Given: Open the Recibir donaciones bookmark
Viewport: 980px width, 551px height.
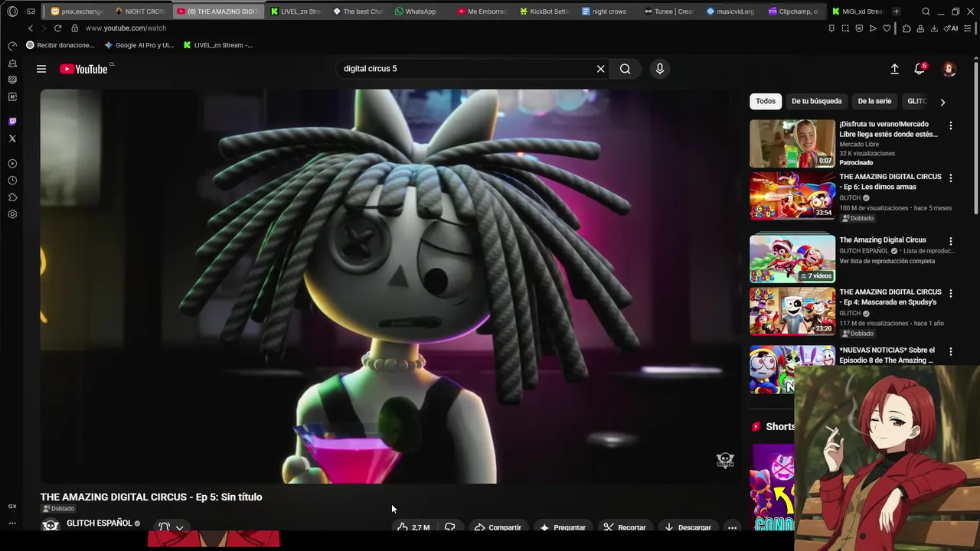Looking at the screenshot, I should pyautogui.click(x=60, y=45).
